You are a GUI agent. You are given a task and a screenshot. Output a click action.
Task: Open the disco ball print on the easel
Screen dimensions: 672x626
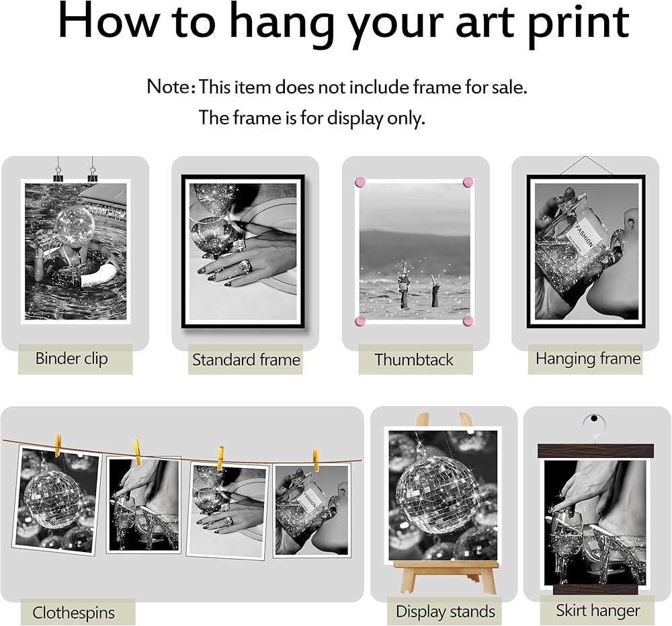click(443, 495)
